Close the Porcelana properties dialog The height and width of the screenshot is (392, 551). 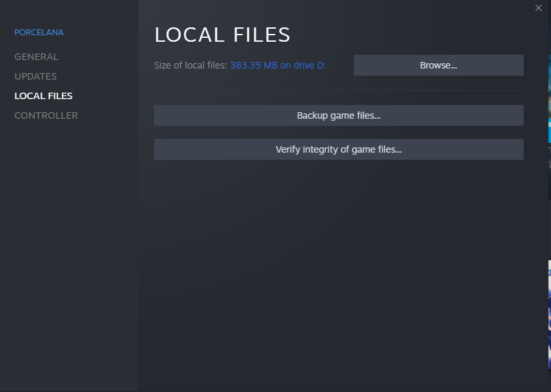539,8
